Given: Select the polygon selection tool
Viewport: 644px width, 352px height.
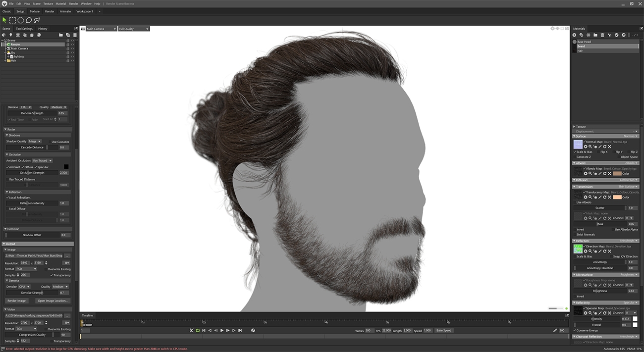Looking at the screenshot, I should click(37, 20).
